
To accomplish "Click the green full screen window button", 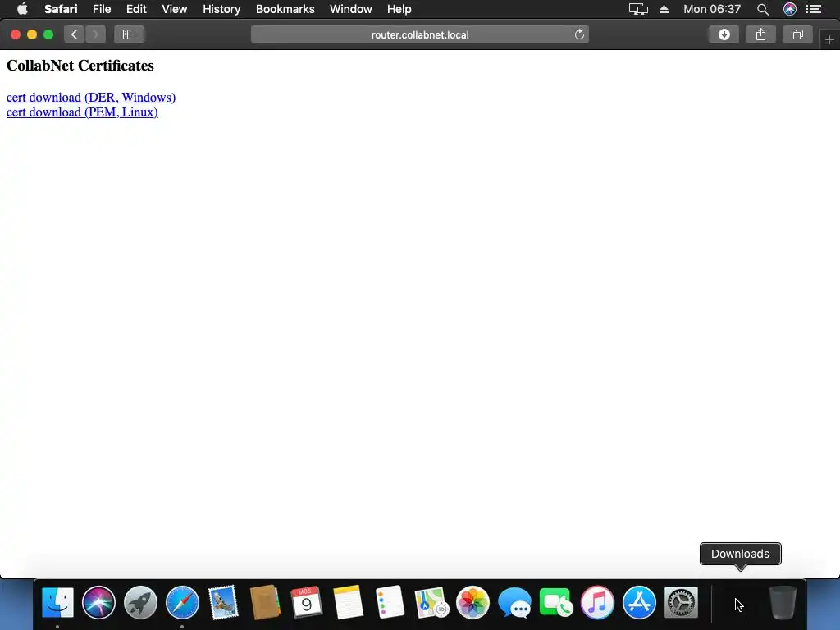I will [x=48, y=34].
